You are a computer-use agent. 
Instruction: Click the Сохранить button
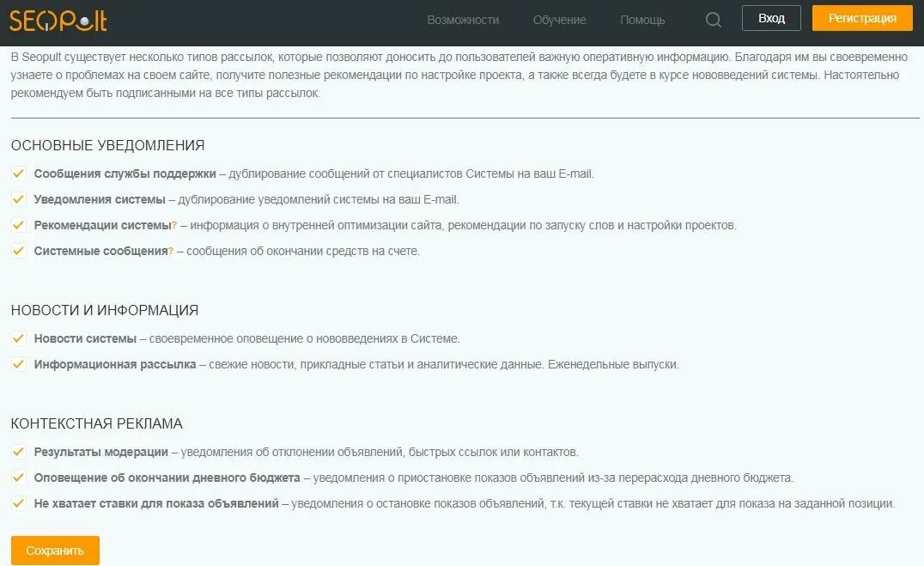pyautogui.click(x=56, y=551)
